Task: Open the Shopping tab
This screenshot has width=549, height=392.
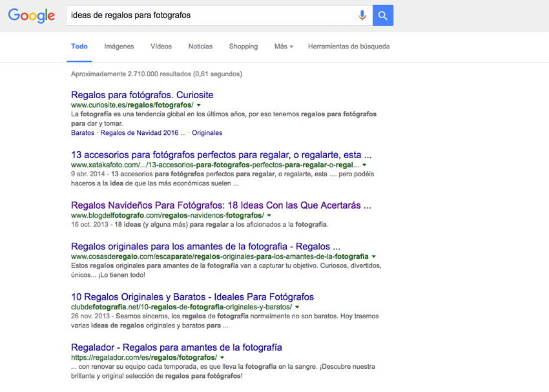Action: click(243, 46)
